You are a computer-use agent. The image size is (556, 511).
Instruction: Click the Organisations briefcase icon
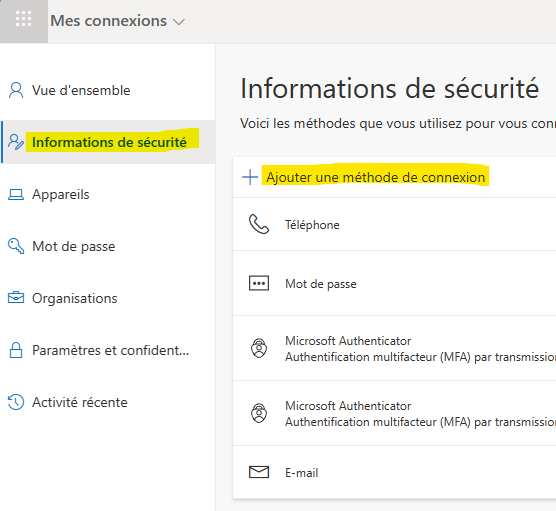[16, 298]
